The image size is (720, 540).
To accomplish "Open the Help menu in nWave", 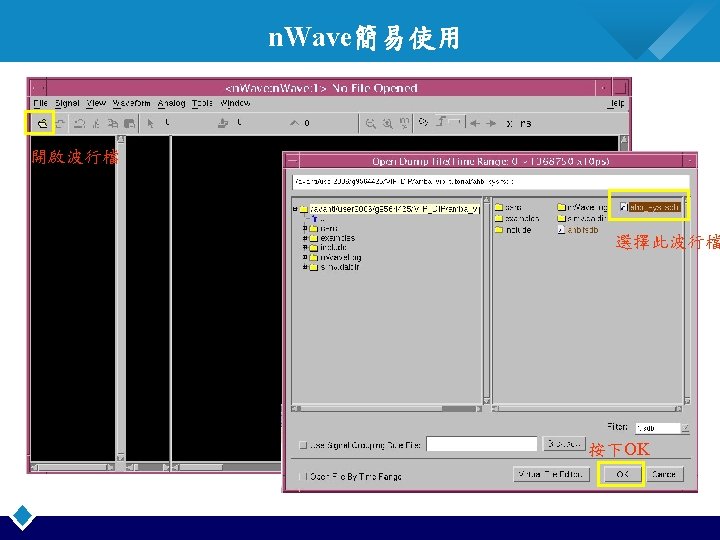I will click(x=616, y=103).
